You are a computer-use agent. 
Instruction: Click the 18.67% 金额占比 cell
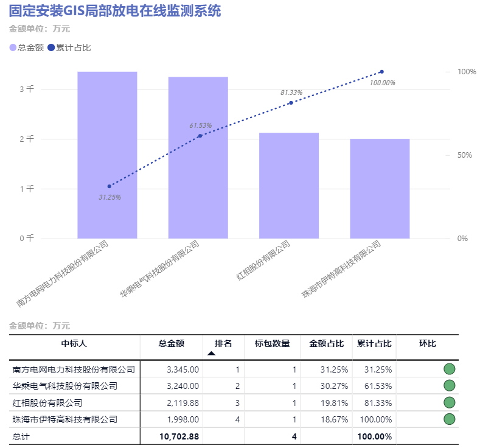pos(334,419)
